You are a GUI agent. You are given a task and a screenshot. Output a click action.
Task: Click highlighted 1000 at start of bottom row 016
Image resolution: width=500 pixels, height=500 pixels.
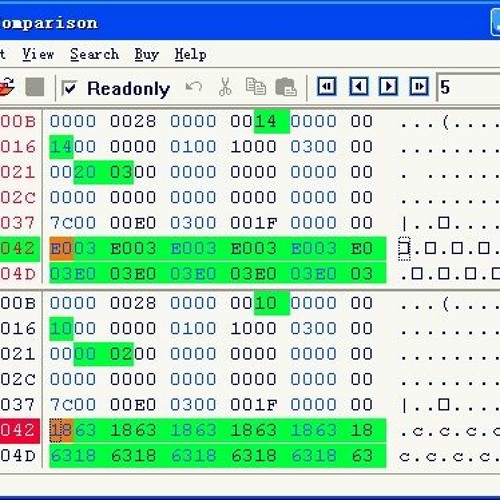tap(73, 329)
